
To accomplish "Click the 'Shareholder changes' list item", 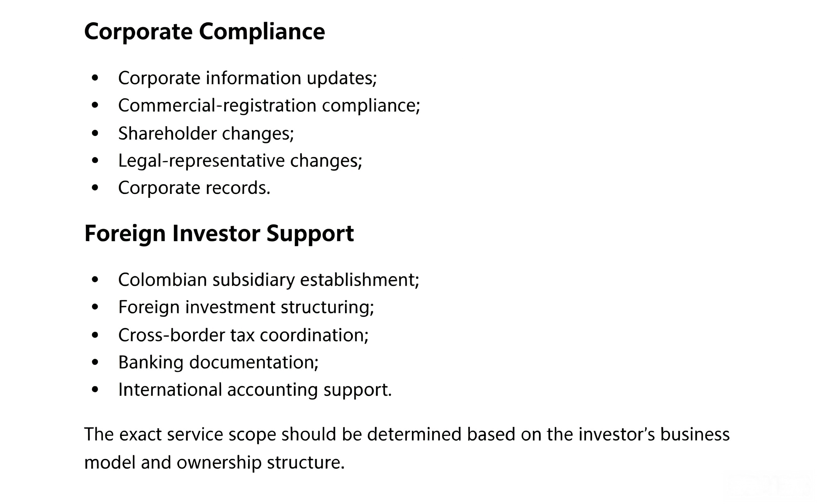I will click(x=206, y=133).
